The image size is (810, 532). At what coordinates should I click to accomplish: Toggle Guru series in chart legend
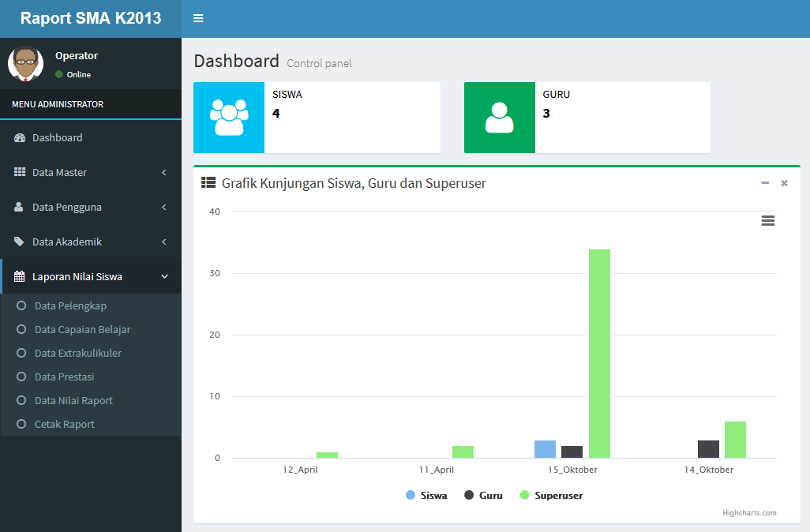click(483, 496)
